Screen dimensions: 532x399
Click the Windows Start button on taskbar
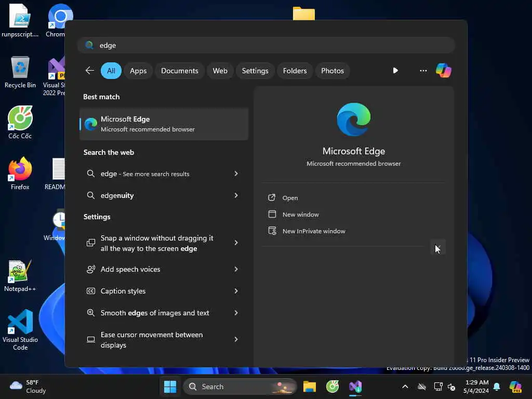[170, 387]
